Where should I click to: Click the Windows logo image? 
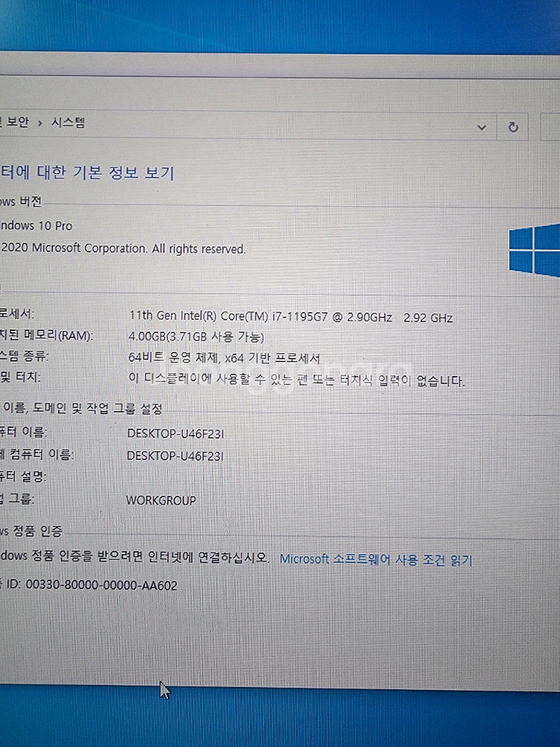(x=534, y=250)
